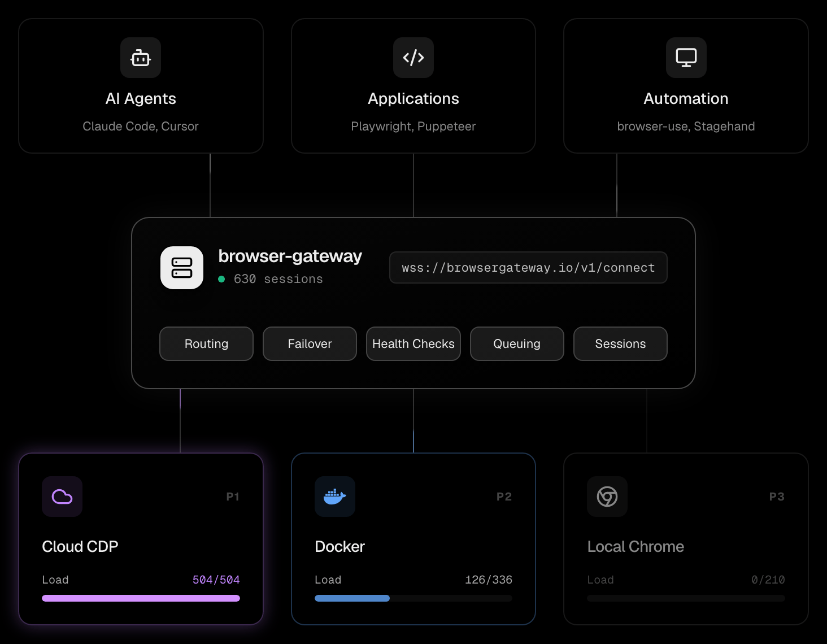This screenshot has height=644, width=827.
Task: Click the Cloud CDP cloud icon
Action: pos(62,497)
